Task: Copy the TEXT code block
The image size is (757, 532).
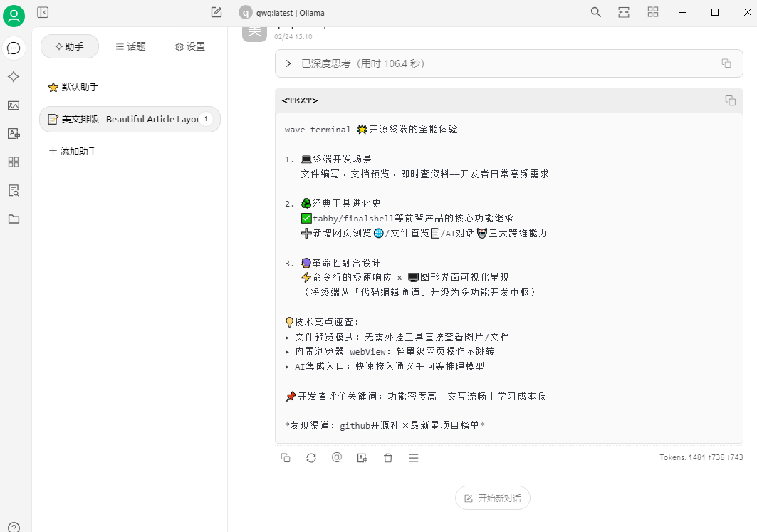Action: (731, 100)
